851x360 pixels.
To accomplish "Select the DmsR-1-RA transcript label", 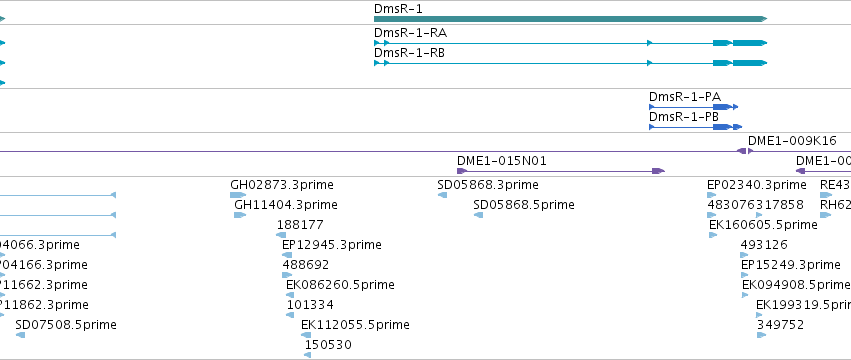I will (410, 33).
